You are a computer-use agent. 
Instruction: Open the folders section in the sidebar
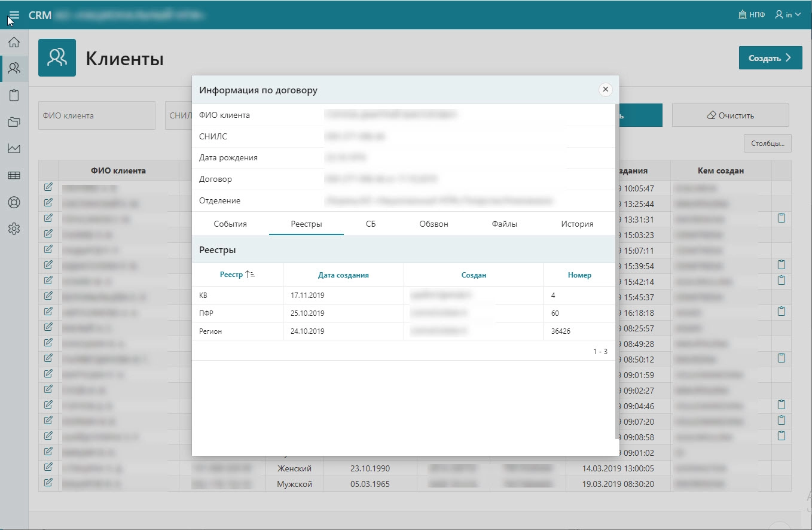click(14, 122)
